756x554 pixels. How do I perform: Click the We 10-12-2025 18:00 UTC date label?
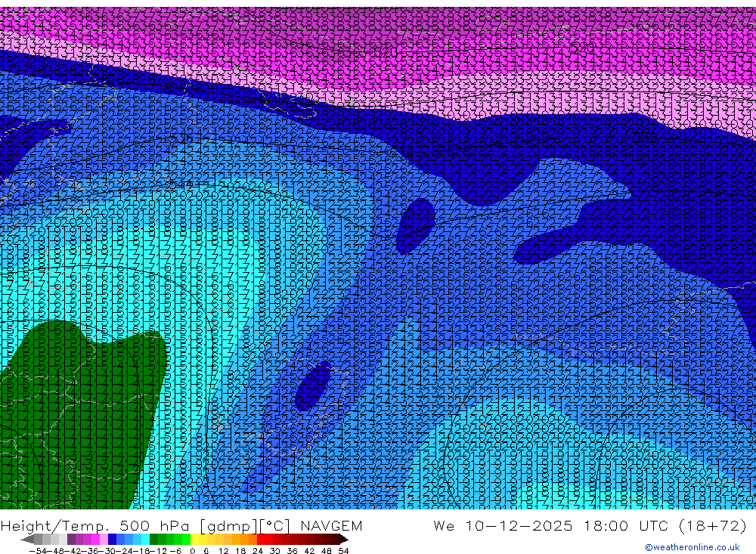click(x=590, y=525)
